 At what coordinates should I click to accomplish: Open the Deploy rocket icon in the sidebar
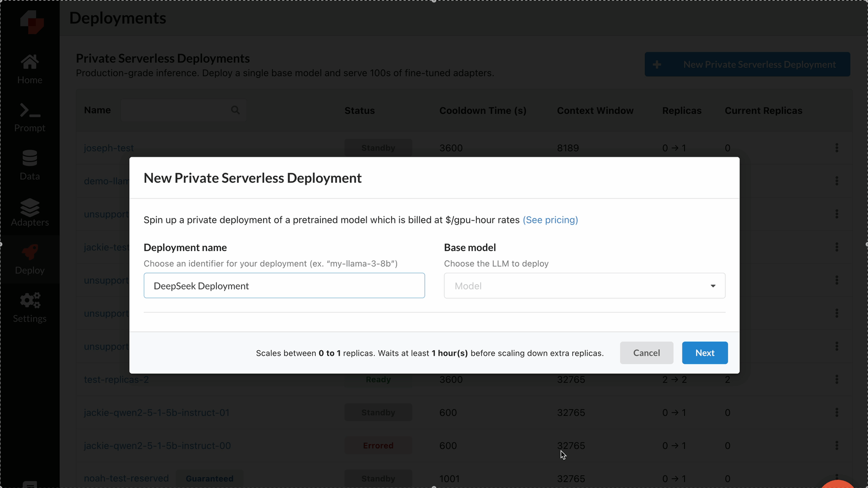29,253
